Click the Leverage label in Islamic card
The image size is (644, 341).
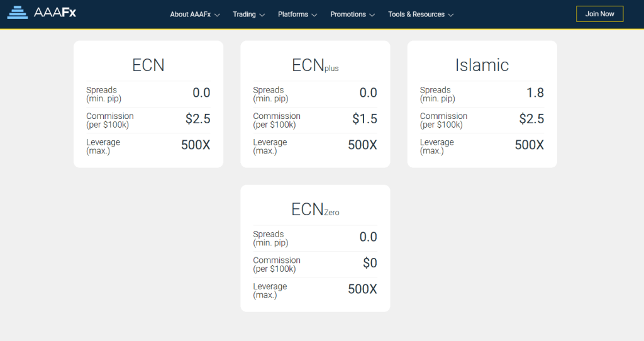coord(437,146)
